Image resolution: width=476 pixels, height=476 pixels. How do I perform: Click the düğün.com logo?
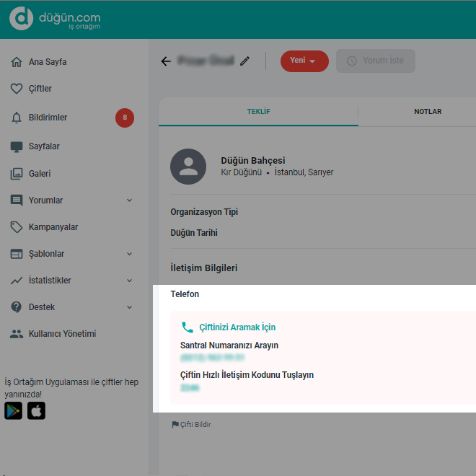click(55, 19)
